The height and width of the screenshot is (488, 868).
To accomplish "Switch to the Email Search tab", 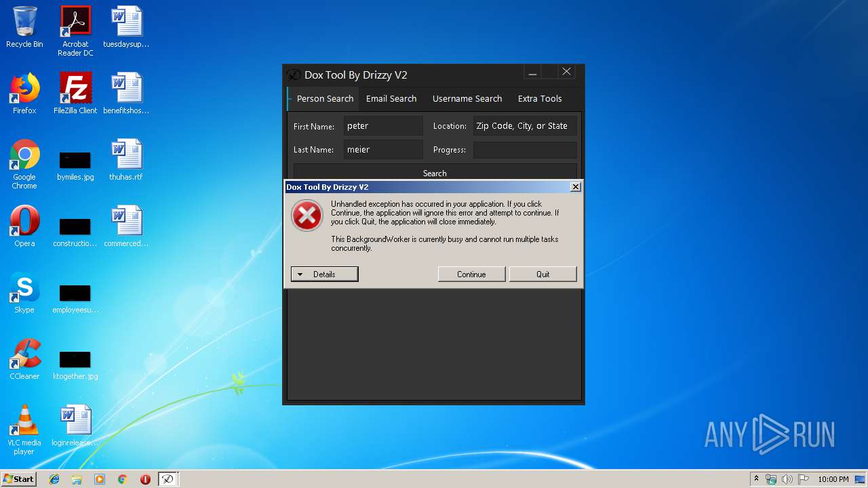I will click(391, 99).
